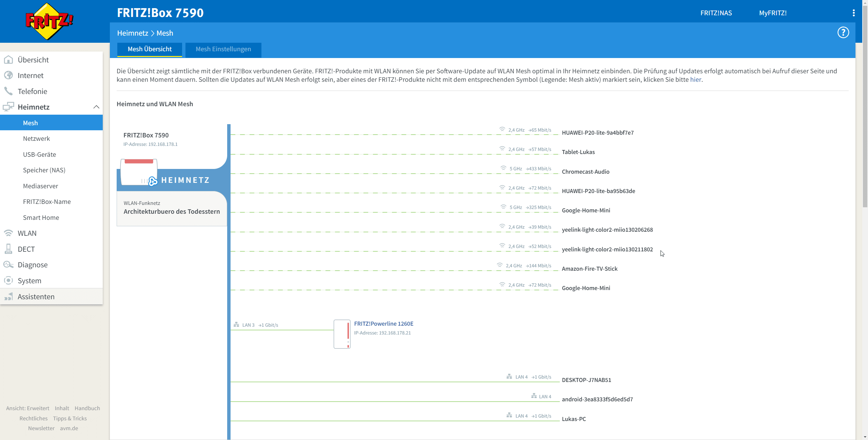This screenshot has width=868, height=440.
Task: Open FRITZ!NAS in the header
Action: pyautogui.click(x=716, y=13)
